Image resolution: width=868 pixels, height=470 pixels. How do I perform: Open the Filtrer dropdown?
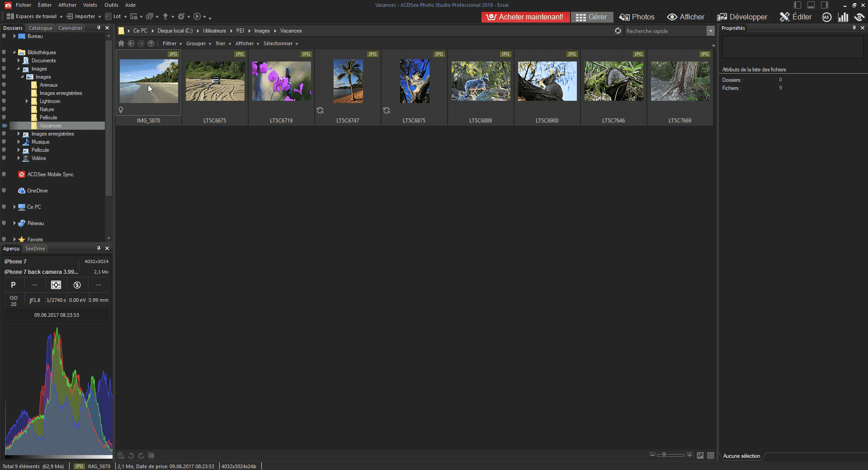pos(172,43)
